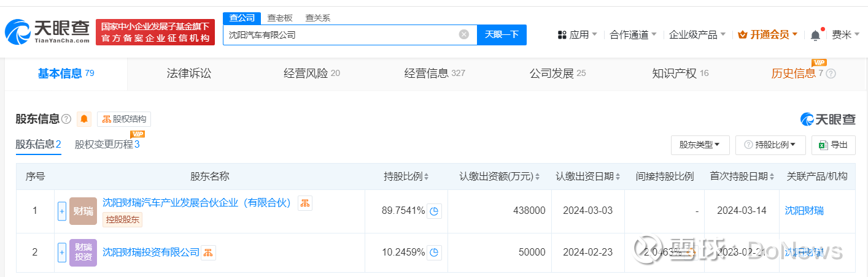This screenshot has width=868, height=277.
Task: Click the notification bell in the header
Action: [815, 35]
